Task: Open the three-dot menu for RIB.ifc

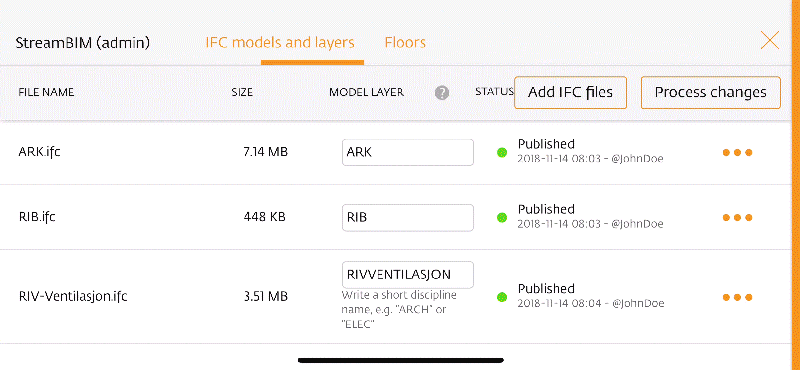Action: pyautogui.click(x=737, y=217)
